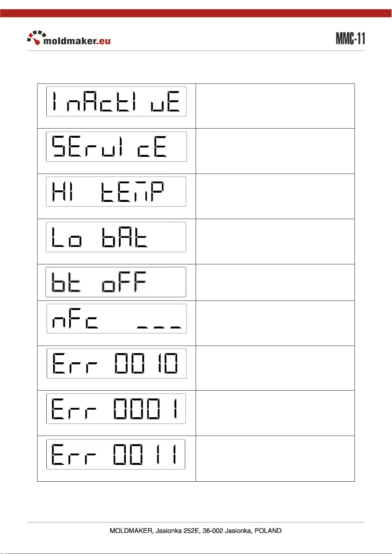
Task: Select the Err 0011 display image
Action: pyautogui.click(x=116, y=454)
